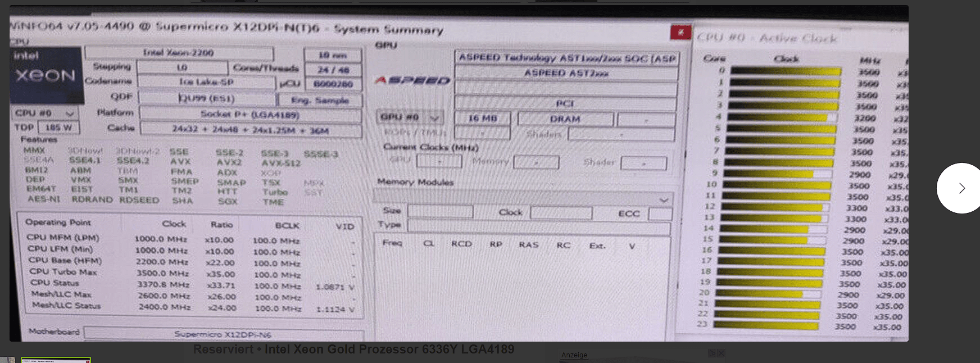The height and width of the screenshot is (363, 980).
Task: Click the Eng. Sample field
Action: (x=320, y=100)
